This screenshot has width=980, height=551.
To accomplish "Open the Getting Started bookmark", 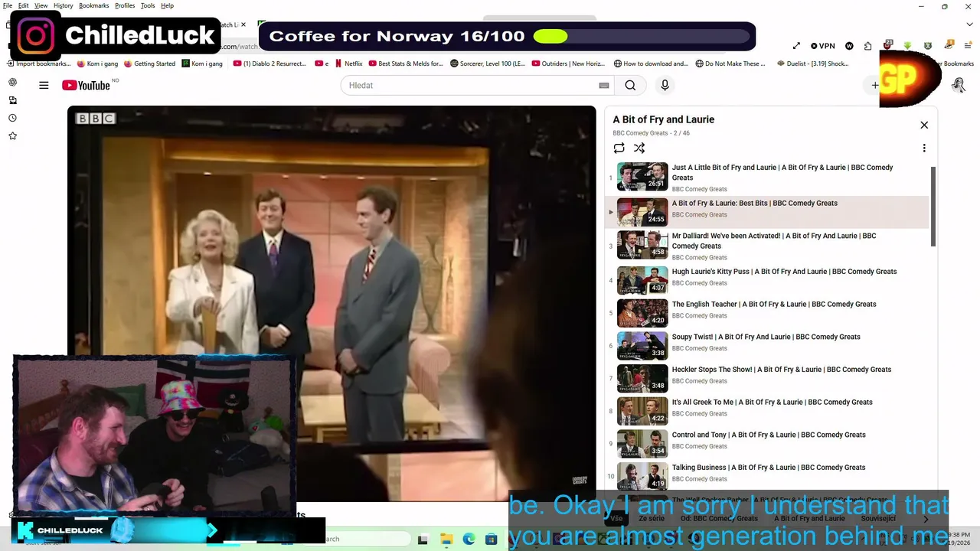I will point(149,64).
